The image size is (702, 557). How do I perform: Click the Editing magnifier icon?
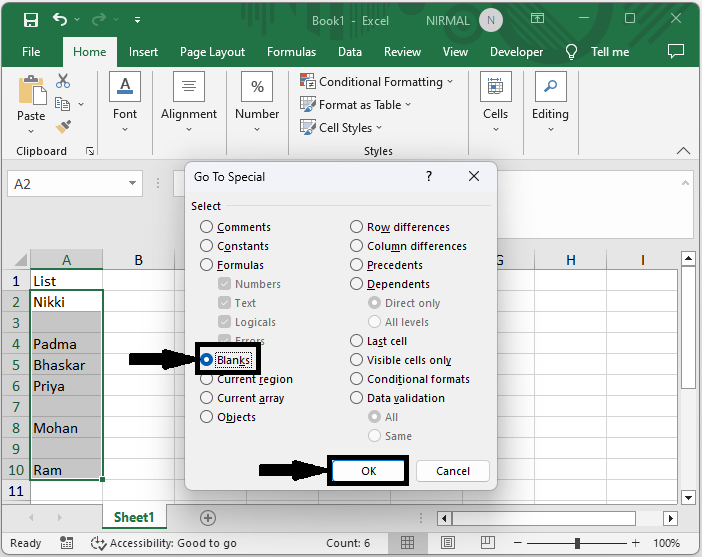pyautogui.click(x=551, y=86)
